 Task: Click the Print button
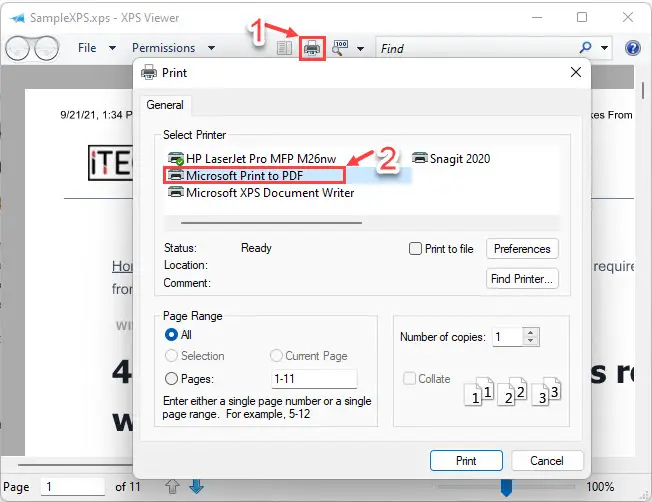[x=466, y=460]
